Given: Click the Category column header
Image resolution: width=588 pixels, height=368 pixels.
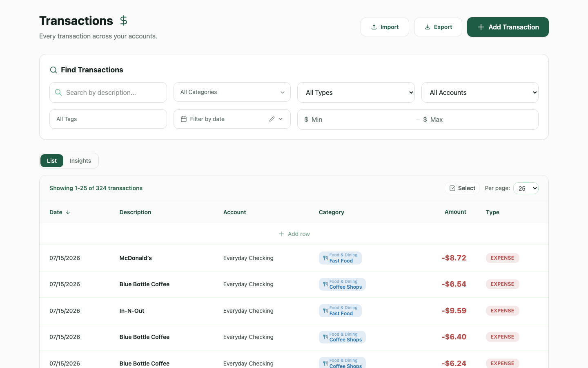Looking at the screenshot, I should coord(332,212).
